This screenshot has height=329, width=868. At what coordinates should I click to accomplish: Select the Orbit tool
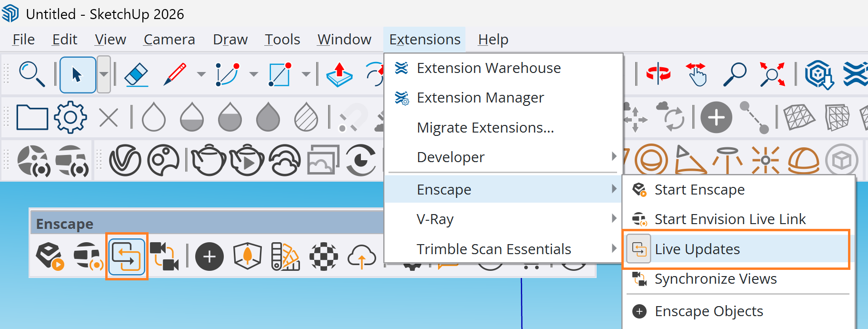click(x=658, y=74)
